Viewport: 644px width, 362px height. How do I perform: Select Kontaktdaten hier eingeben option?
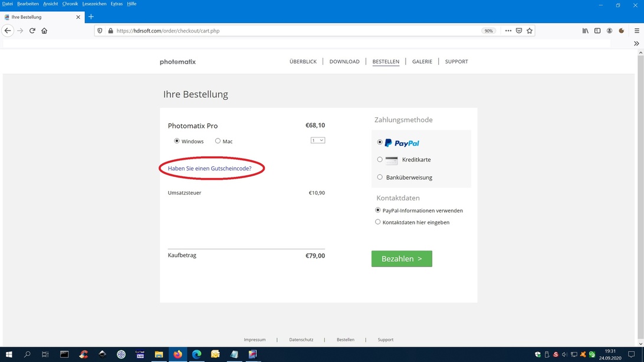pos(378,222)
